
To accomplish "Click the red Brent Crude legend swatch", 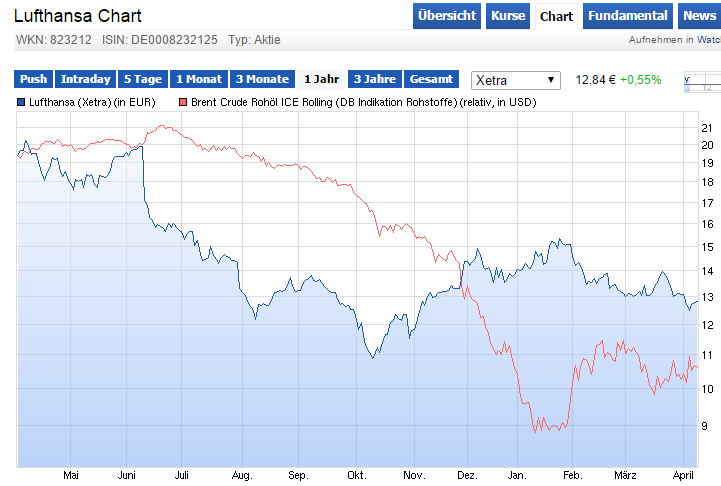I will [x=183, y=102].
